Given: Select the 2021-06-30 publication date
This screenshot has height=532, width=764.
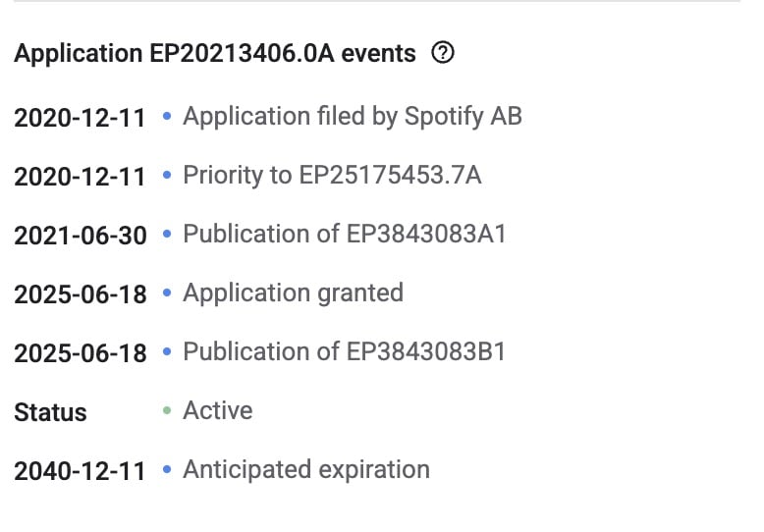Looking at the screenshot, I should tap(80, 236).
